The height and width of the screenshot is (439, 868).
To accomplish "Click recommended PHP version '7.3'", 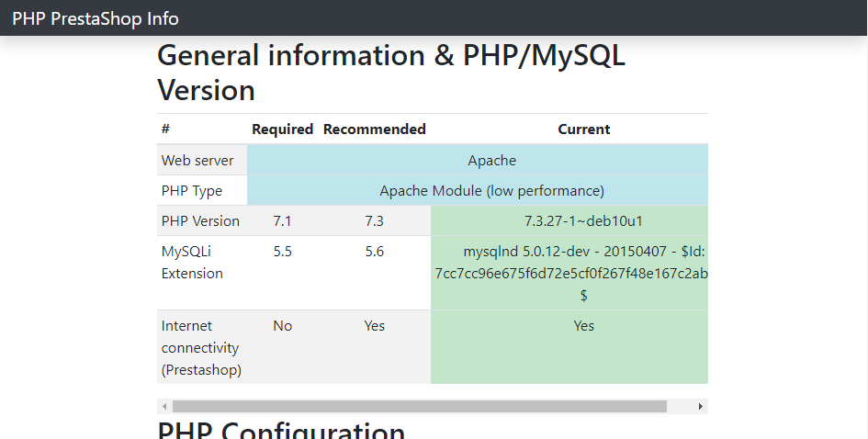I will click(374, 221).
